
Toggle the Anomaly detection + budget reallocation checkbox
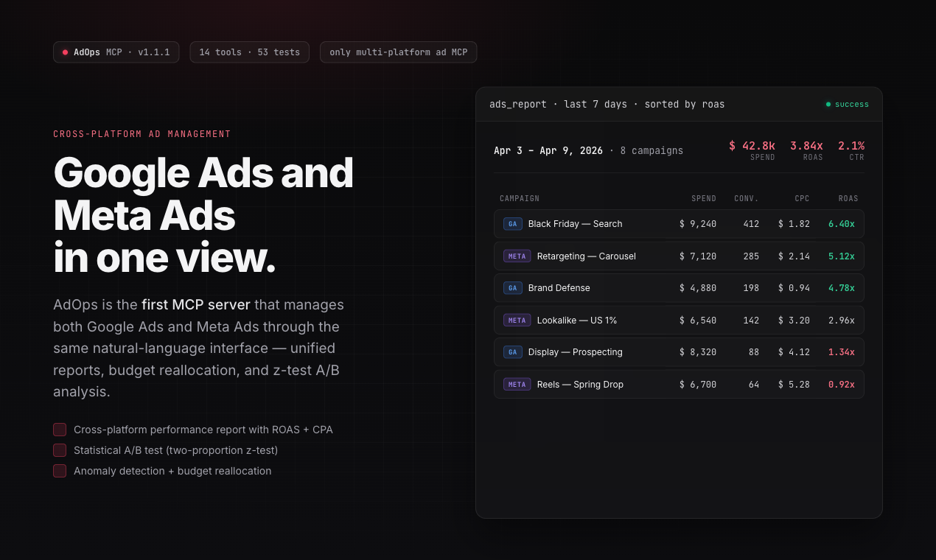click(x=60, y=471)
